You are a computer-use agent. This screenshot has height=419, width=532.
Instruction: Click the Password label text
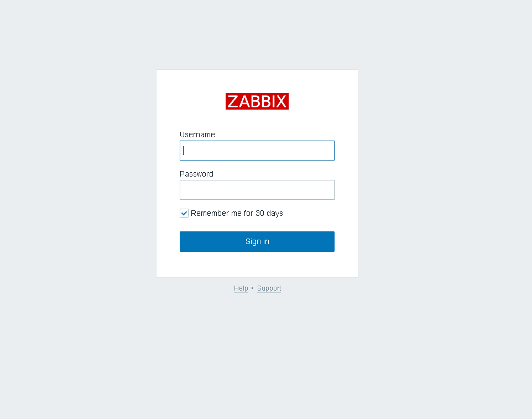(196, 174)
